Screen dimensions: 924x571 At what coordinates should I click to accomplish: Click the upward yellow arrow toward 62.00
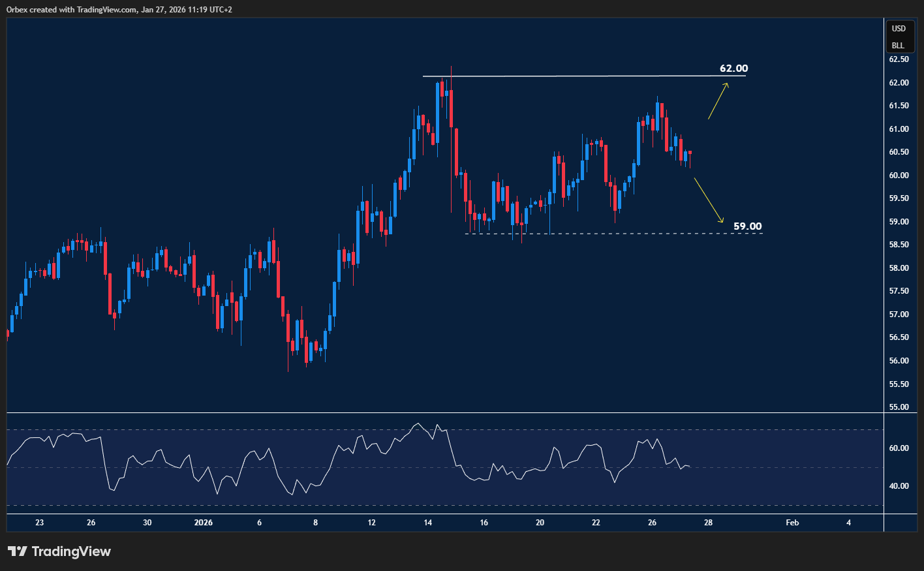click(718, 101)
